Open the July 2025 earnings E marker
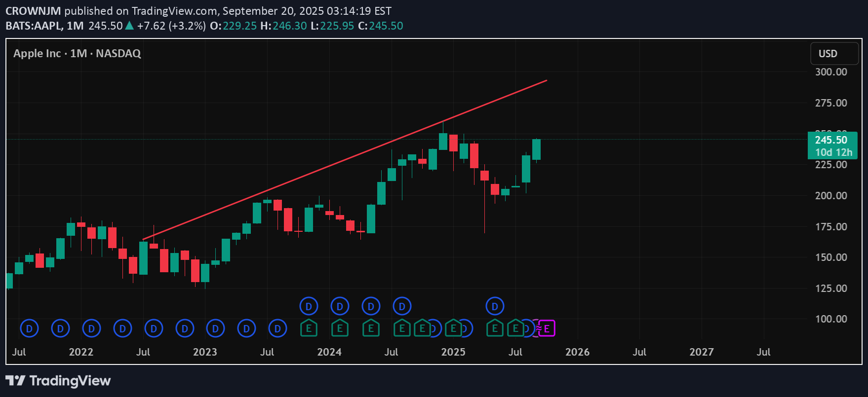The height and width of the screenshot is (397, 868). (x=515, y=328)
